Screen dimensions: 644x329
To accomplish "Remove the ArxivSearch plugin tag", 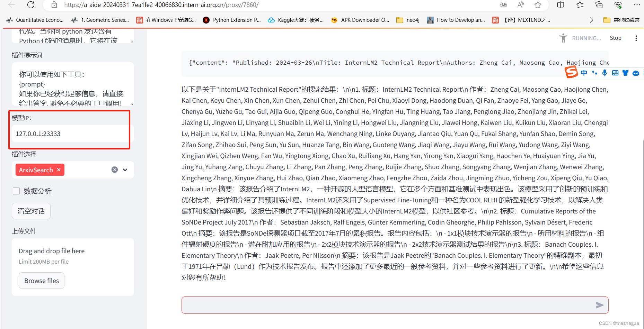I will (59, 170).
